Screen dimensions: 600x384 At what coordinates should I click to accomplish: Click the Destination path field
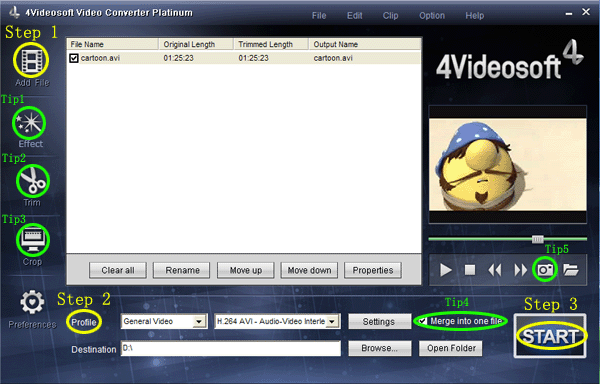coord(231,348)
